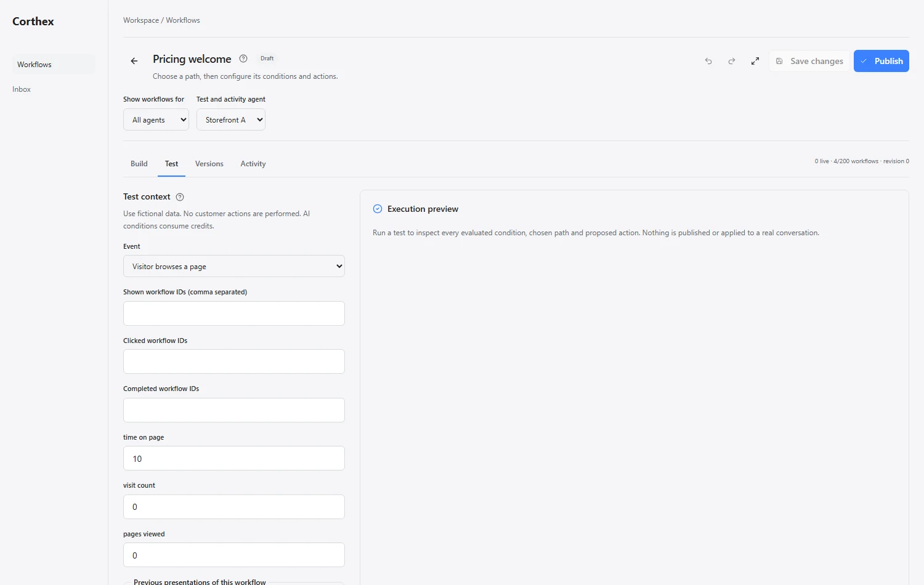Click the Pricing welcome title
The height and width of the screenshot is (585, 924).
point(192,59)
